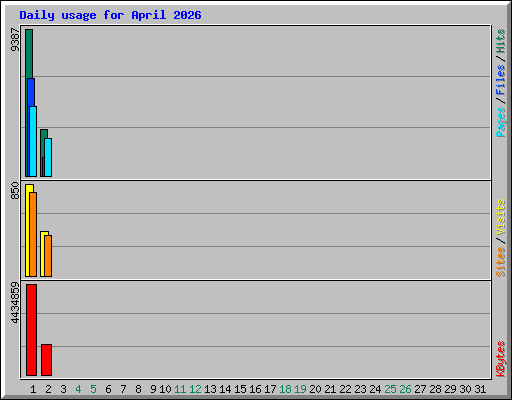Click the Sites legend label
512x400 pixels.
(500, 262)
